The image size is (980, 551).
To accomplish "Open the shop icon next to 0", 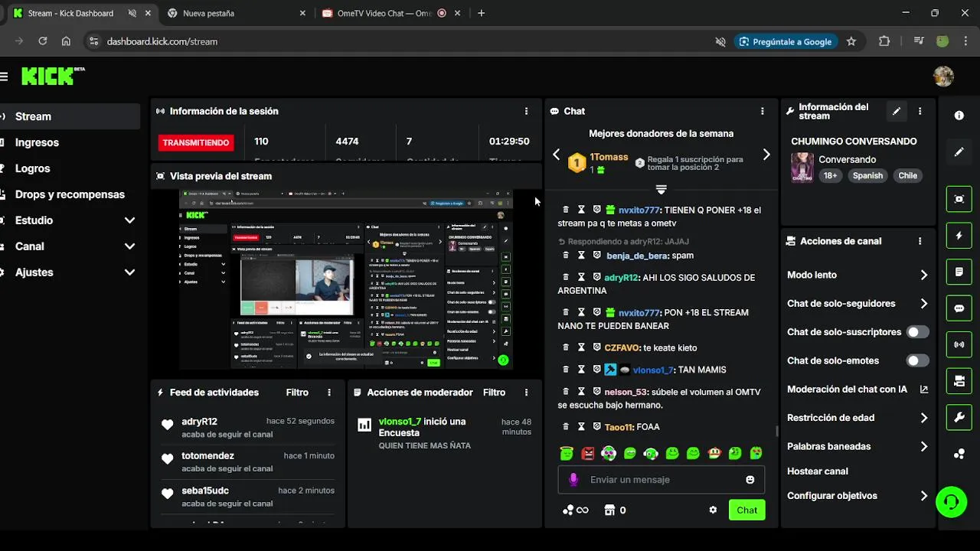I will [x=609, y=510].
